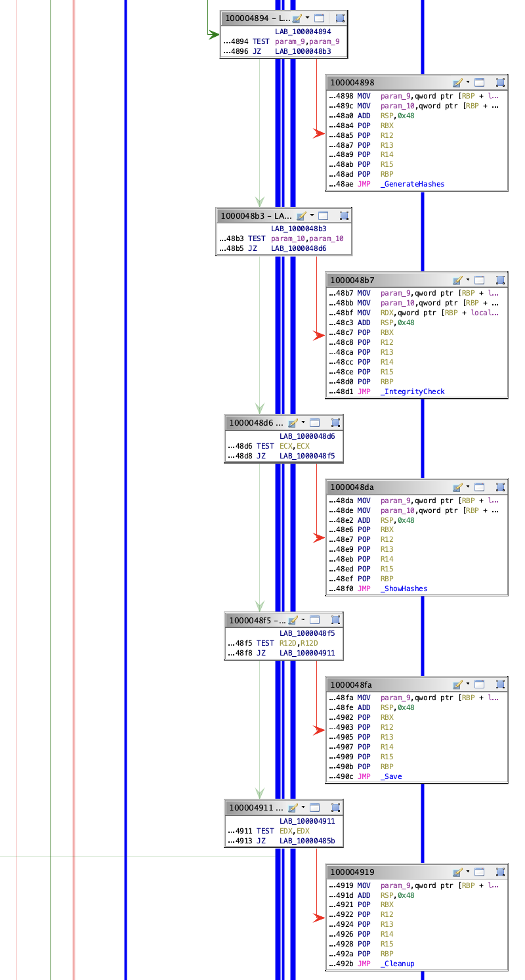Set background color for block 1000048f5
Viewport: 525px width, 980px height.
pyautogui.click(x=293, y=620)
